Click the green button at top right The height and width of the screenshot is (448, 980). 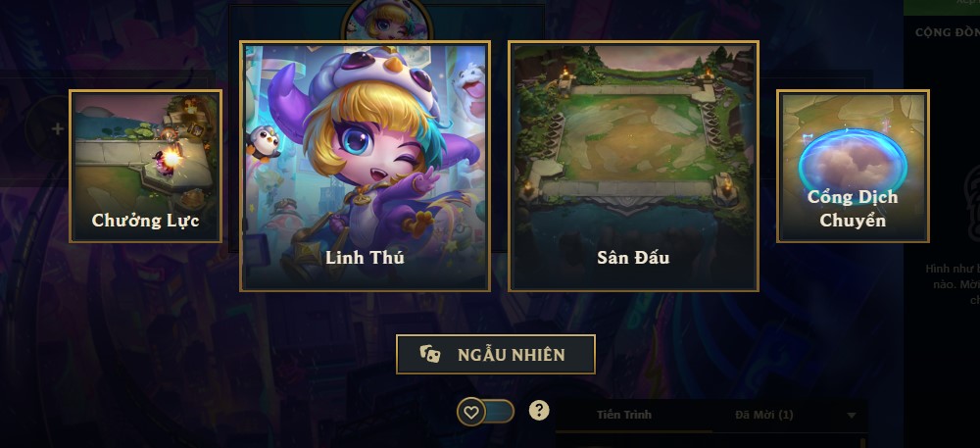(x=942, y=7)
